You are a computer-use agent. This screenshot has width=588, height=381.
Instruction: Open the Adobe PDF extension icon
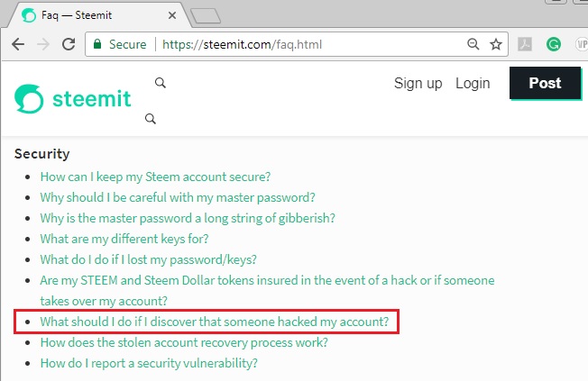(524, 44)
